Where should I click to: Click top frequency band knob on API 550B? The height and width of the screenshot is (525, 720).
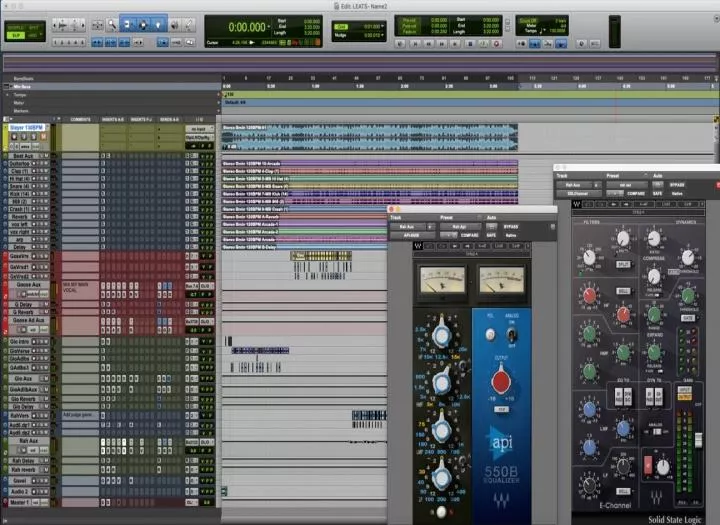tap(442, 334)
